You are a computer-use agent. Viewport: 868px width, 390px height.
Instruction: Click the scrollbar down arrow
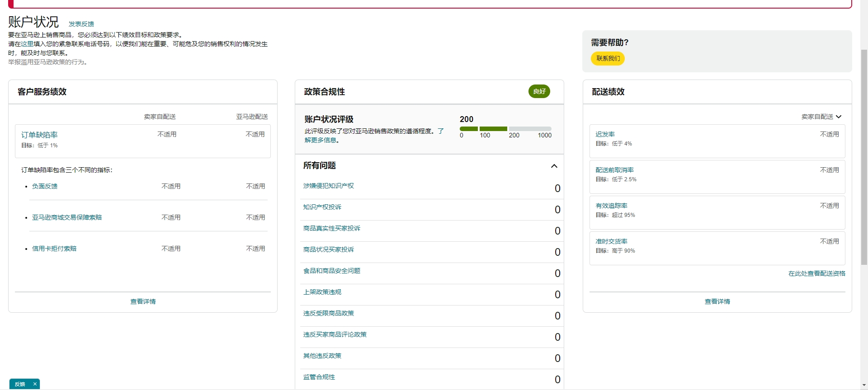click(864, 385)
